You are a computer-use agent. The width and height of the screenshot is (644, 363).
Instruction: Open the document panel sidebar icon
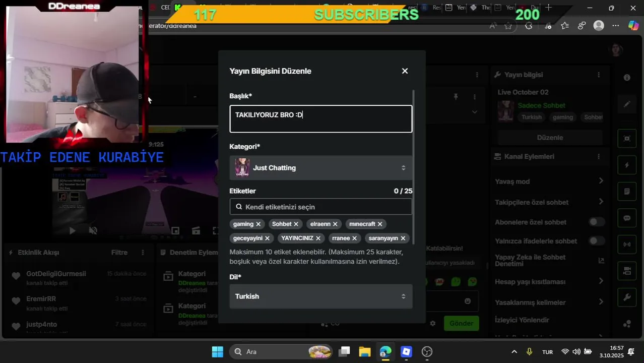627,192
